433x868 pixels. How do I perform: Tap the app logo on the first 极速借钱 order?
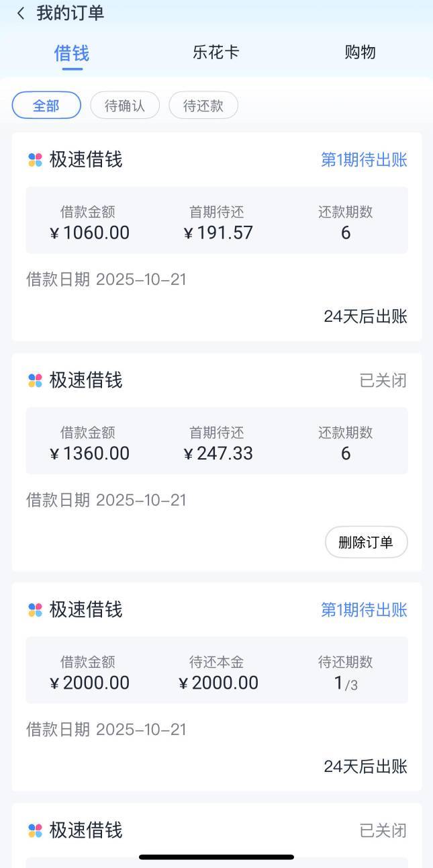pyautogui.click(x=35, y=160)
